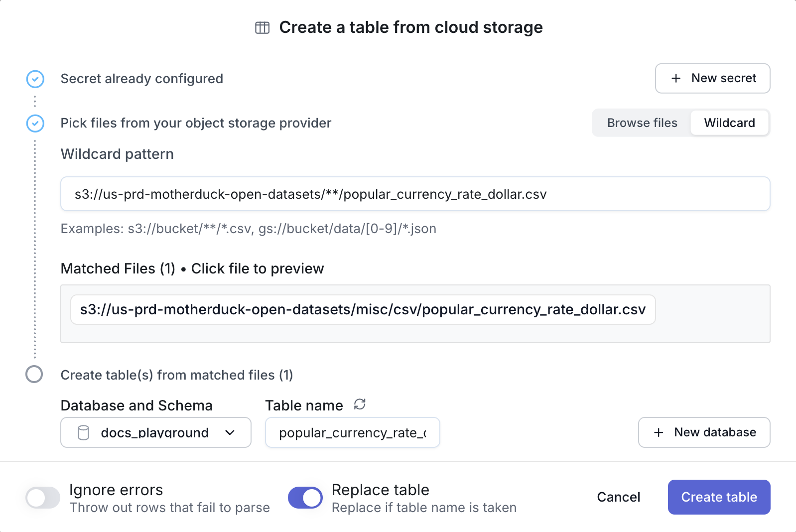This screenshot has width=796, height=532.
Task: Expand the Database and Schema chevron
Action: (x=230, y=432)
